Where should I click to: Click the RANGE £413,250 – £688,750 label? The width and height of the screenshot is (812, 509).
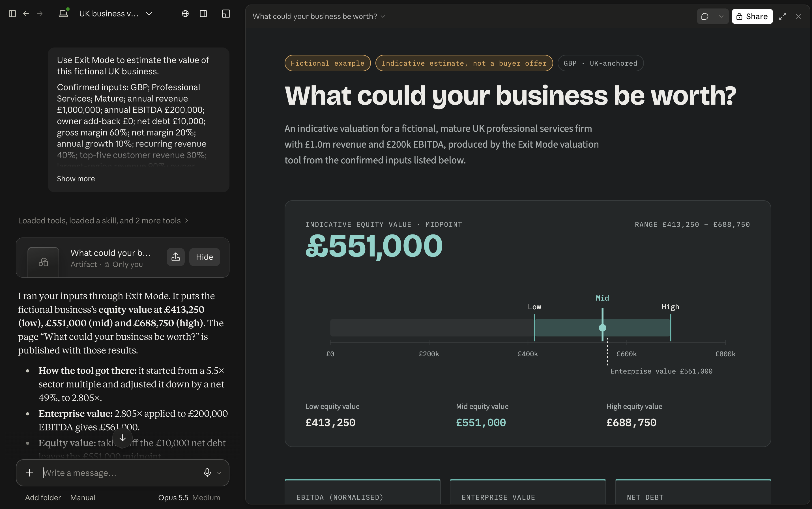click(x=692, y=224)
